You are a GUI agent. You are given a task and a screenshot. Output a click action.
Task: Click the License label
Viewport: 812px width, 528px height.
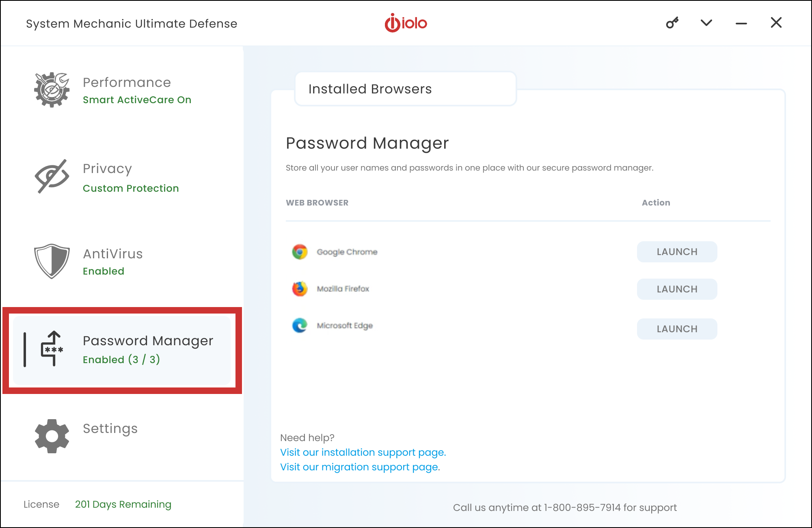(41, 504)
